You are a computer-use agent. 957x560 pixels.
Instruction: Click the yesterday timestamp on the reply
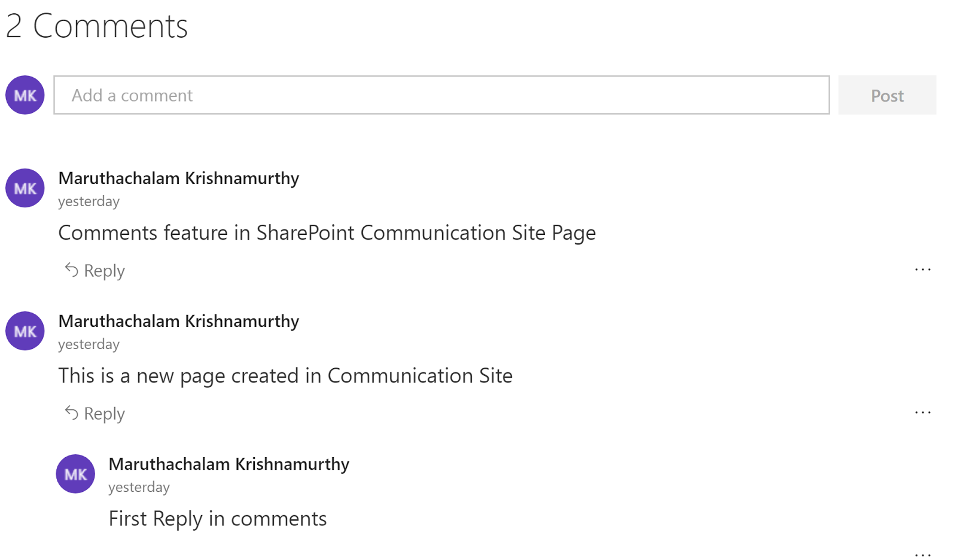coord(139,487)
